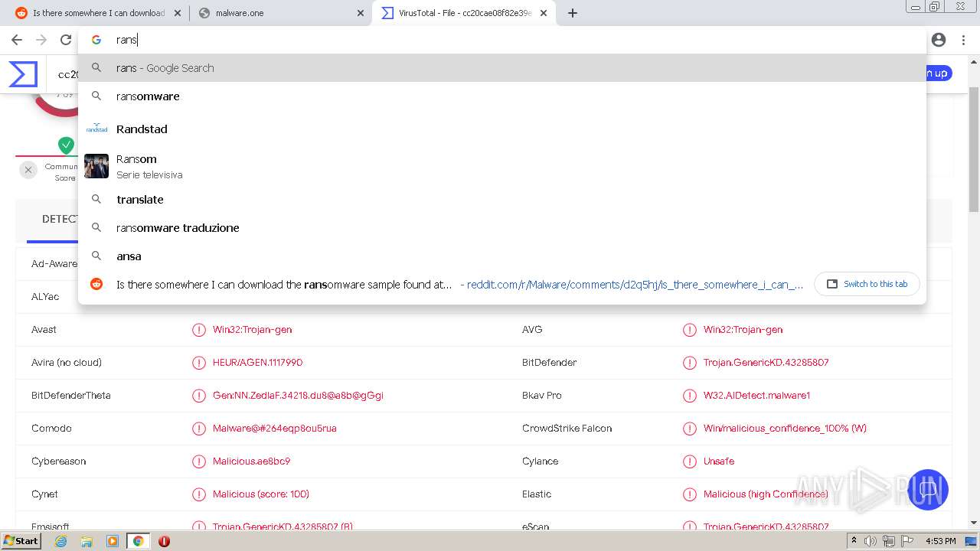Switch to the Reddit tab
This screenshot has height=551, width=980.
point(98,13)
